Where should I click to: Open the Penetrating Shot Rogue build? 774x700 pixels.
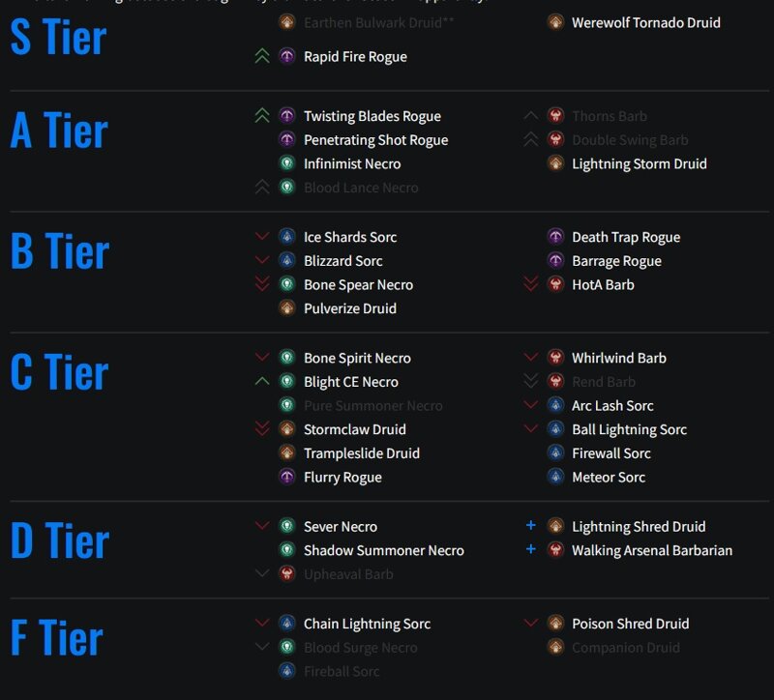375,140
